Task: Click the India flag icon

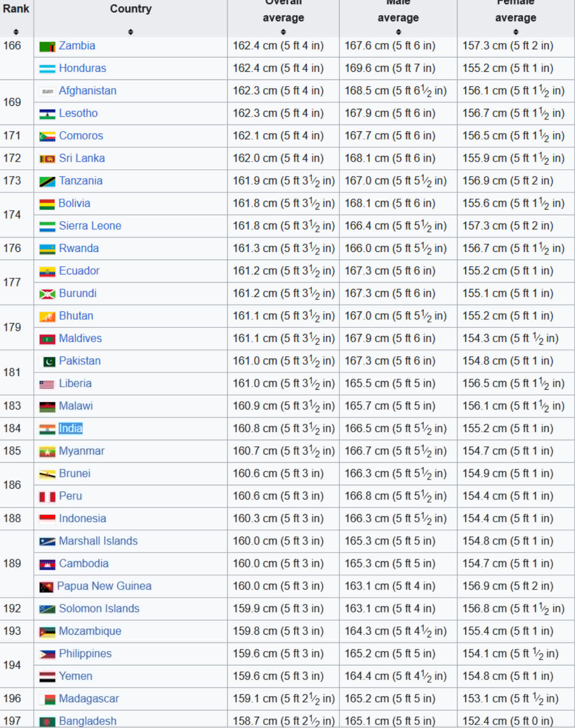Action: tap(47, 429)
